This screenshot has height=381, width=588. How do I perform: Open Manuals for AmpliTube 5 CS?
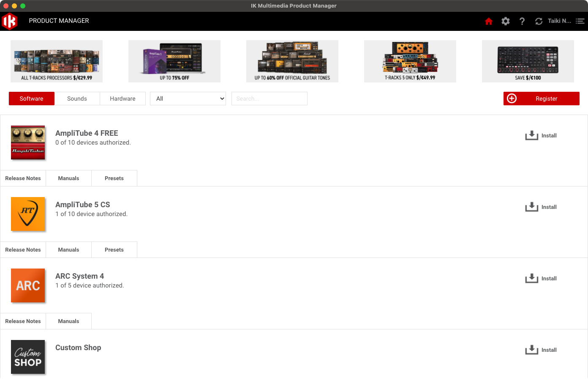(68, 250)
